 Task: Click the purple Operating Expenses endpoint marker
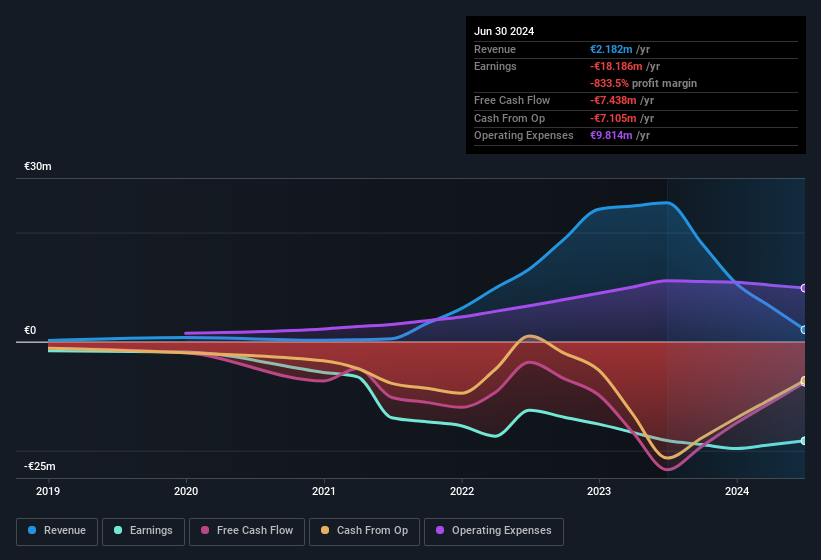point(804,288)
